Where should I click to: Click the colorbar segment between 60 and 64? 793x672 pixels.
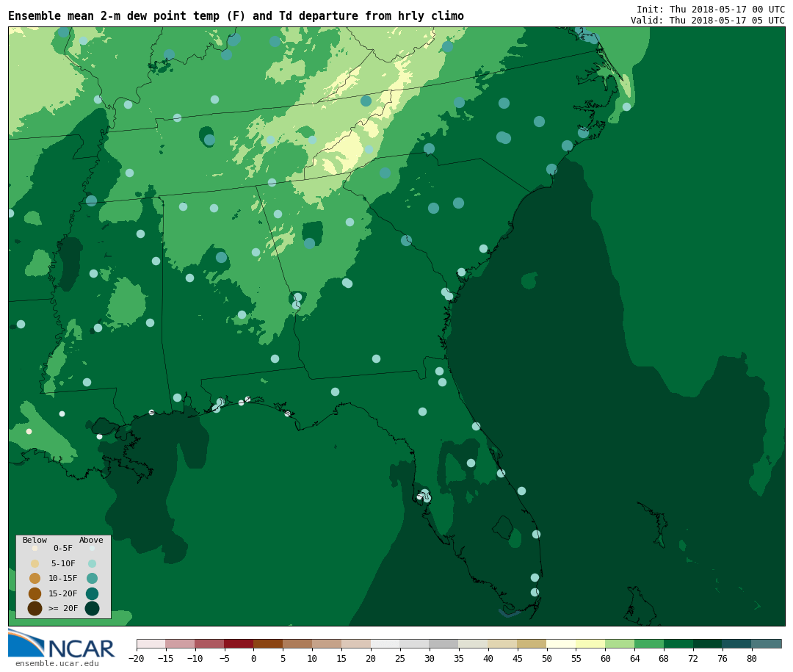620,643
